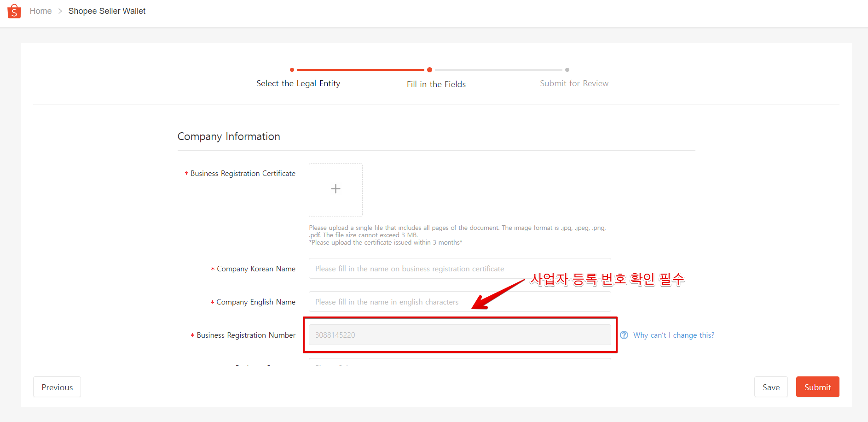Click the breadcrumb chevron next to Home
The width and height of the screenshot is (868, 422).
[60, 11]
